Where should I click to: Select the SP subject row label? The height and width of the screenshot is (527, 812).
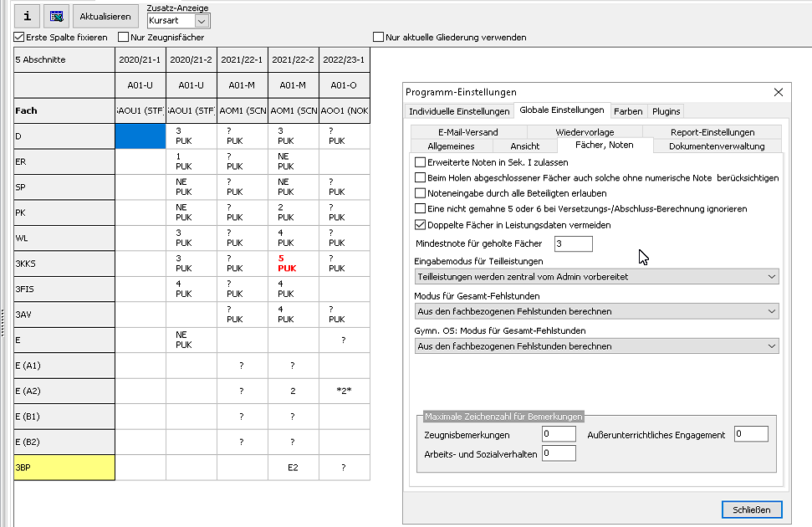(64, 187)
